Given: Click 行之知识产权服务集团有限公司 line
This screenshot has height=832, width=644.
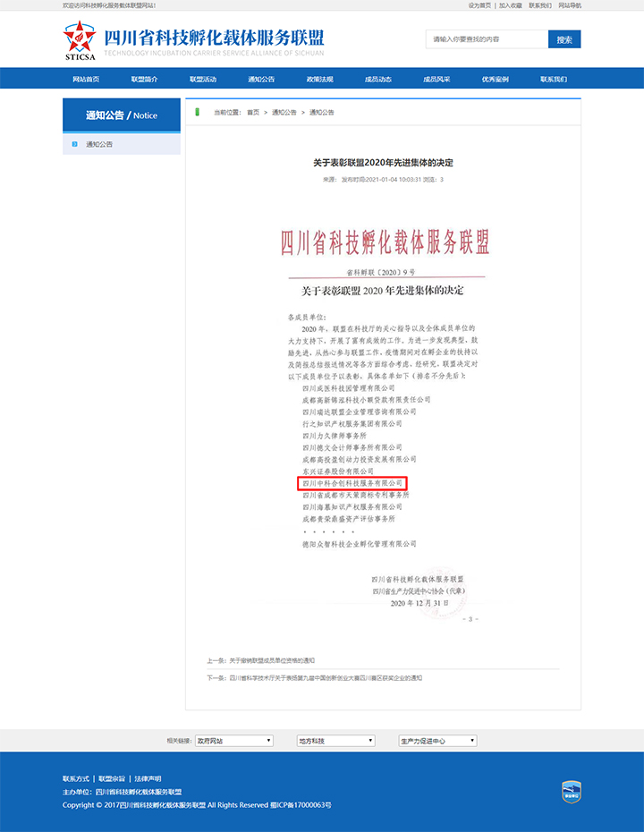Looking at the screenshot, I should (352, 423).
